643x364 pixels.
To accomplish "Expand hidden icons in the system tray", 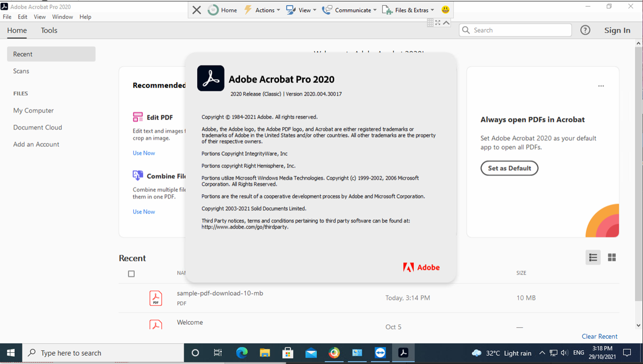I will pyautogui.click(x=542, y=352).
